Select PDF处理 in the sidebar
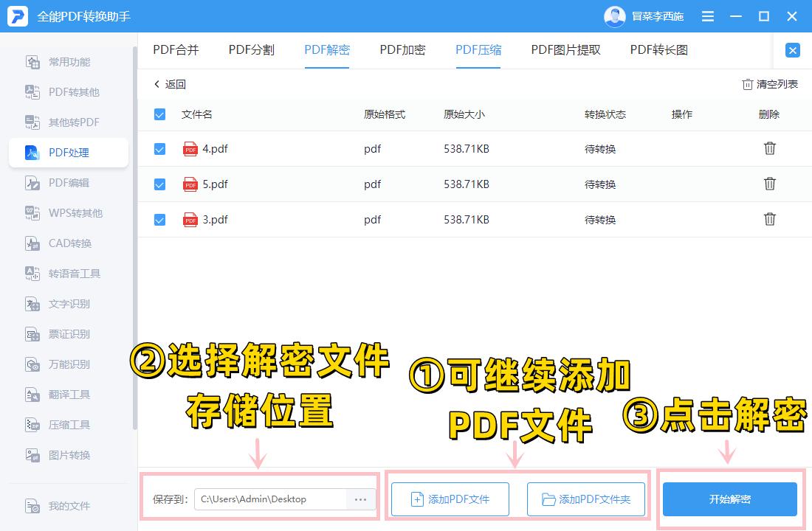The image size is (812, 531). coord(69,153)
